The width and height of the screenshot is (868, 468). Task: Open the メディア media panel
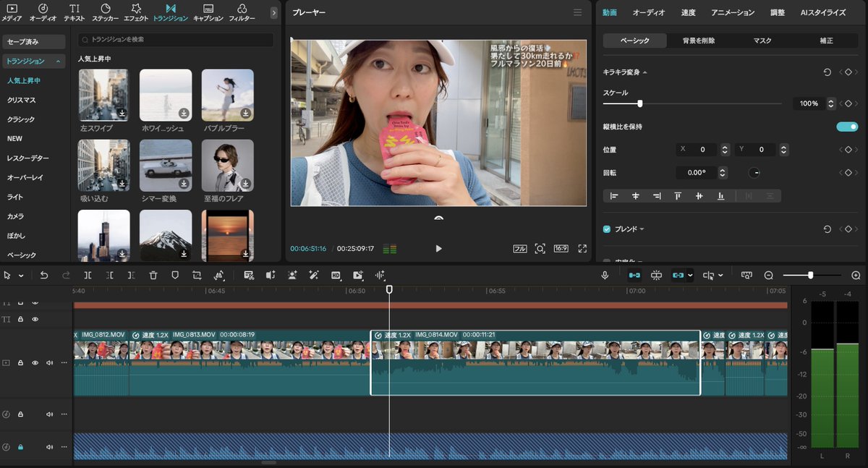(12, 12)
